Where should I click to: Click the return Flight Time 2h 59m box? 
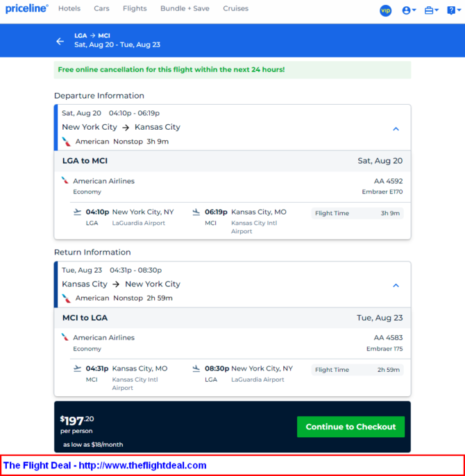[x=357, y=370]
